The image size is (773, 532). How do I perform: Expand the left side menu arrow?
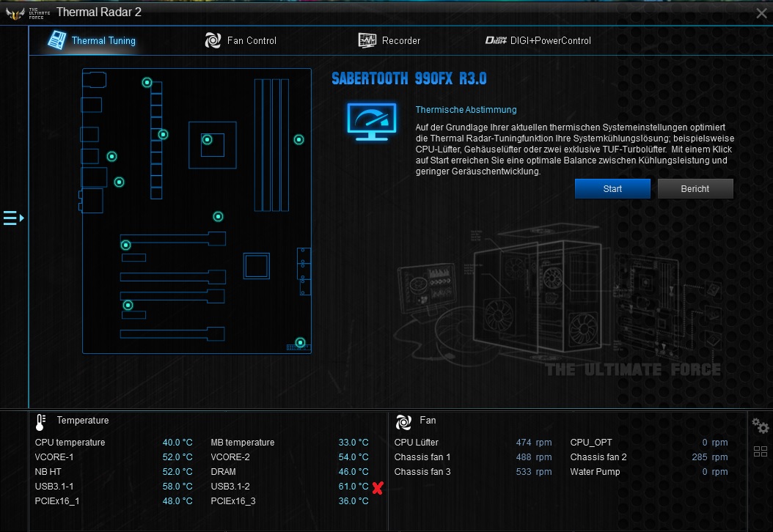click(13, 217)
